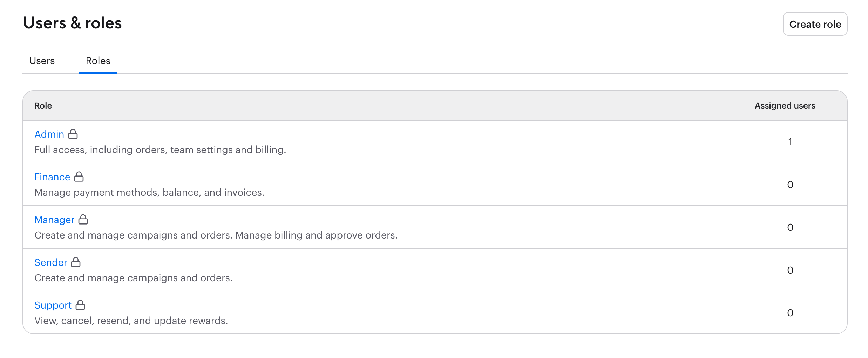This screenshot has width=868, height=358.
Task: Click Admin's assigned users count of 1
Action: pos(790,142)
